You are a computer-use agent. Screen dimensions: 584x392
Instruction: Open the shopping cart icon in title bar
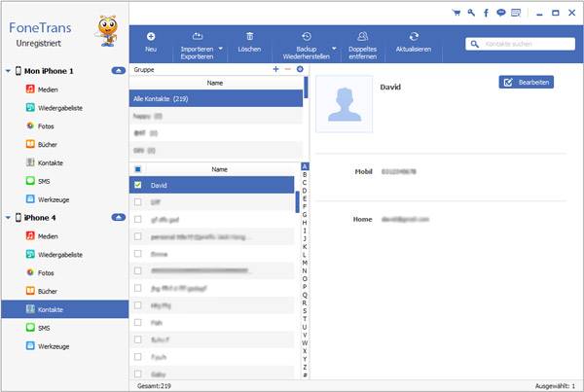click(456, 13)
